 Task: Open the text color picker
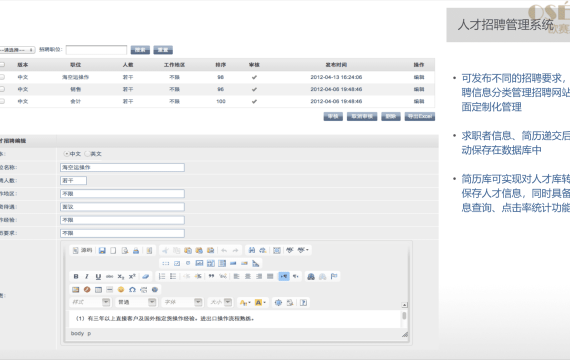click(245, 303)
